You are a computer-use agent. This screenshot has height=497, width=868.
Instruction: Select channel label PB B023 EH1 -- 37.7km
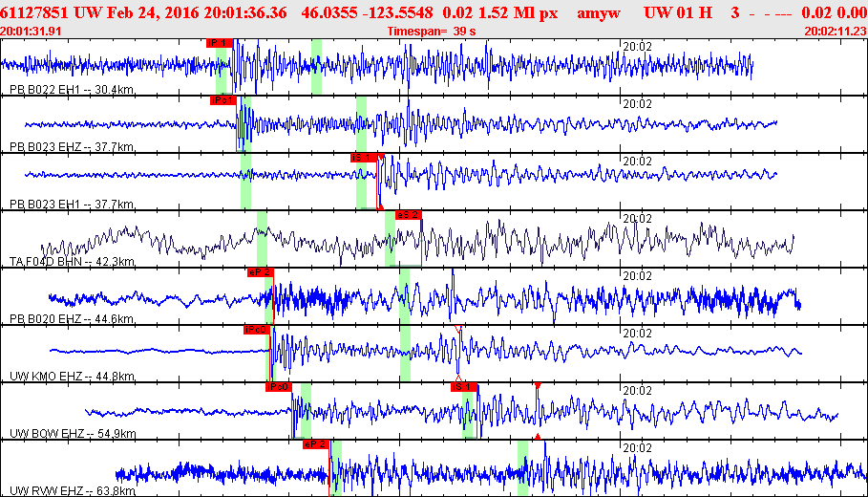click(72, 204)
